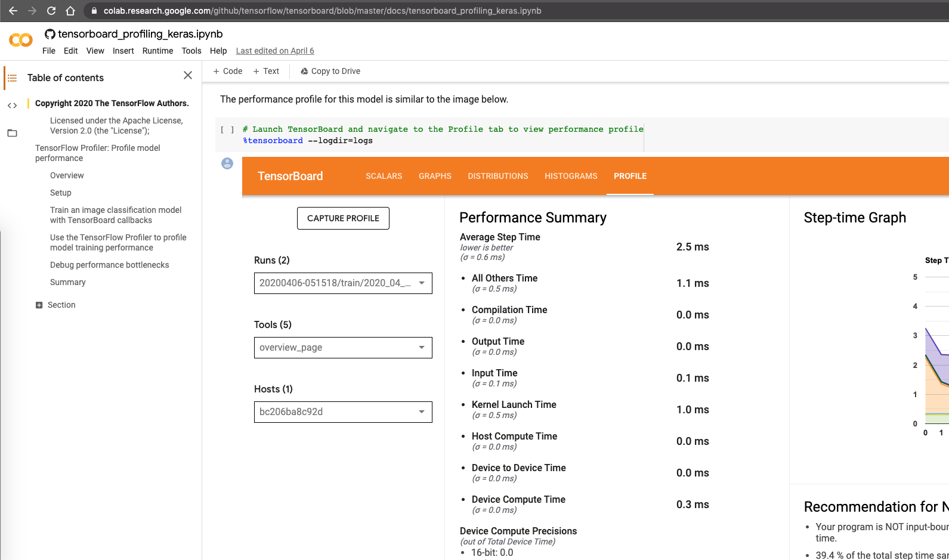
Task: Open the Hosts dropdown showing bc206ba8c92d
Action: [343, 412]
